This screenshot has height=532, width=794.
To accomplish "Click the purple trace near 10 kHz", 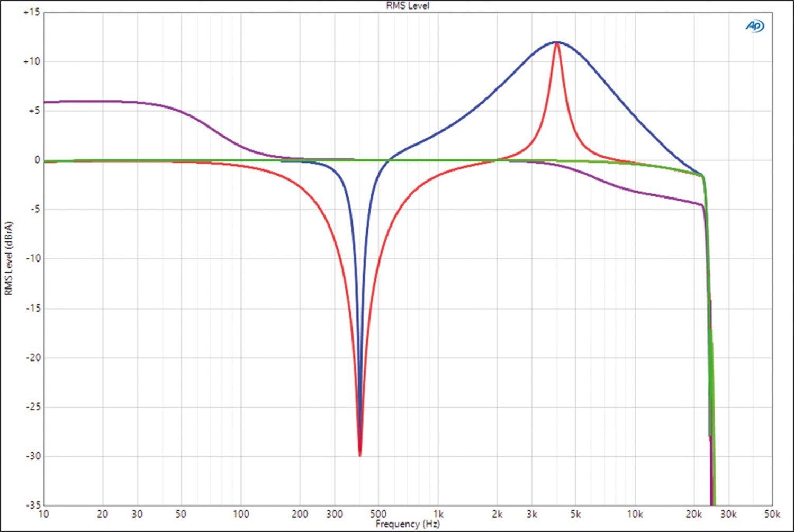I will point(635,191).
